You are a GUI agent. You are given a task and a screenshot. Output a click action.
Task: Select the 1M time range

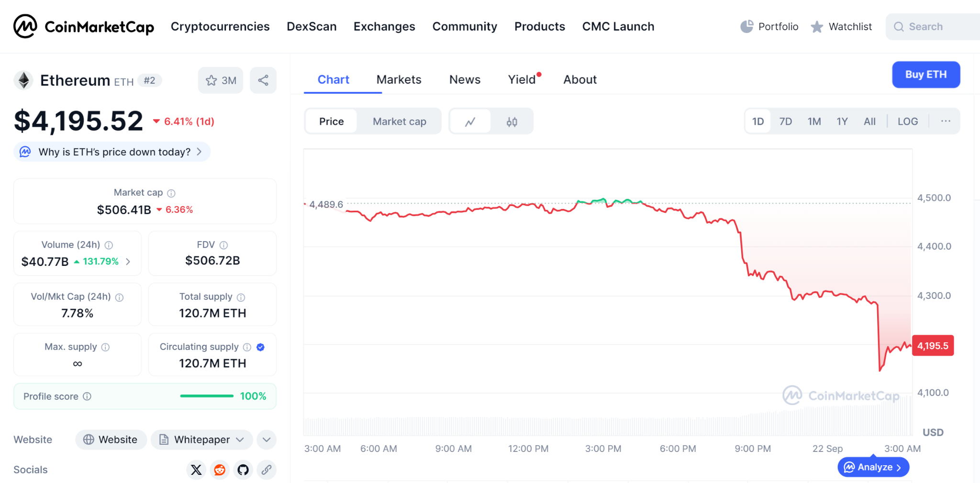(814, 121)
